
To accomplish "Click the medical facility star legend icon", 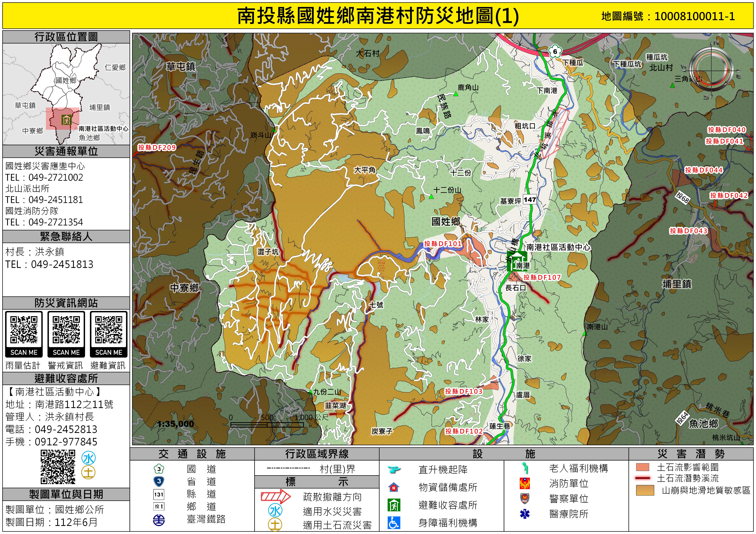I will tap(525, 514).
